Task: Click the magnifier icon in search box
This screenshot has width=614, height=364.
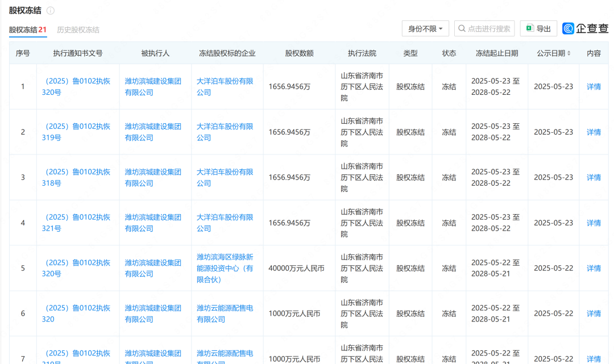Action: 462,28
